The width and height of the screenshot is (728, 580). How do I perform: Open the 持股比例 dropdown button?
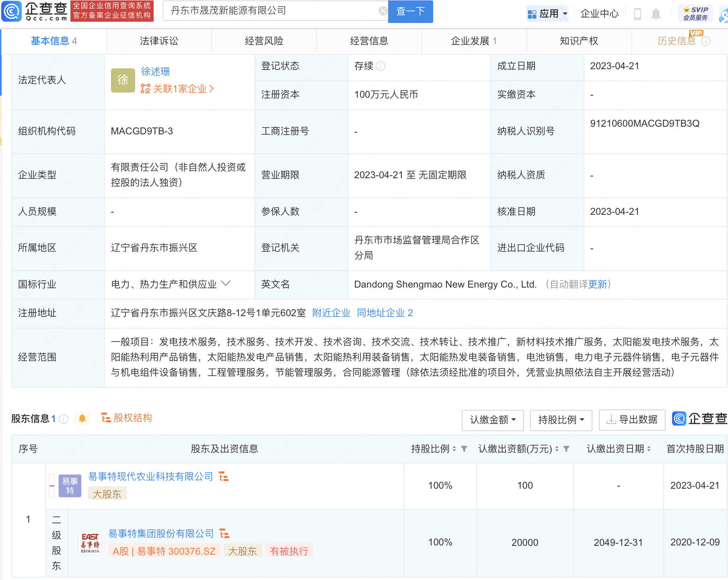tap(561, 420)
